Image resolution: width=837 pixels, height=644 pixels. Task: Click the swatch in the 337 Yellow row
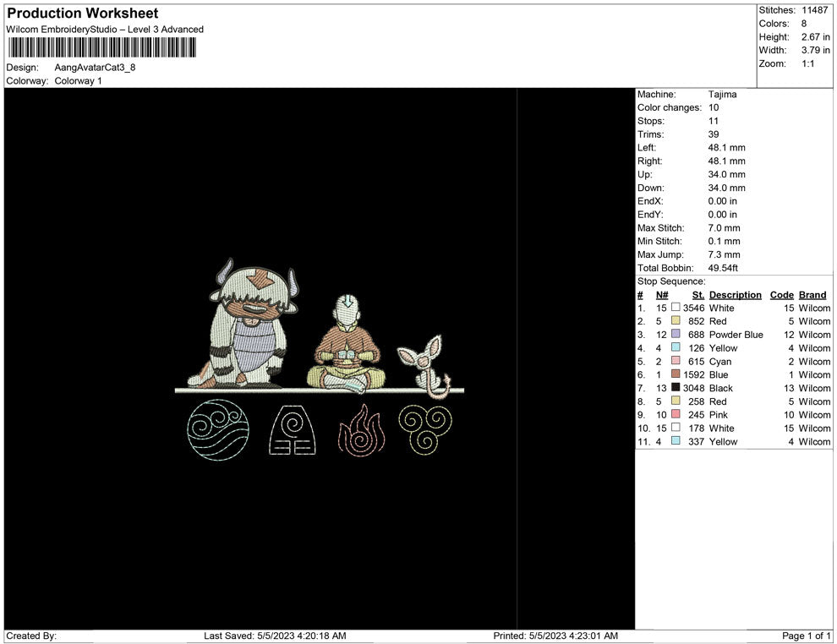pos(676,440)
